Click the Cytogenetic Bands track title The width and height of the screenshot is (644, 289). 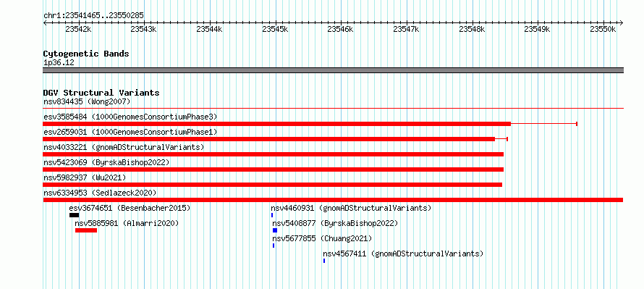86,54
